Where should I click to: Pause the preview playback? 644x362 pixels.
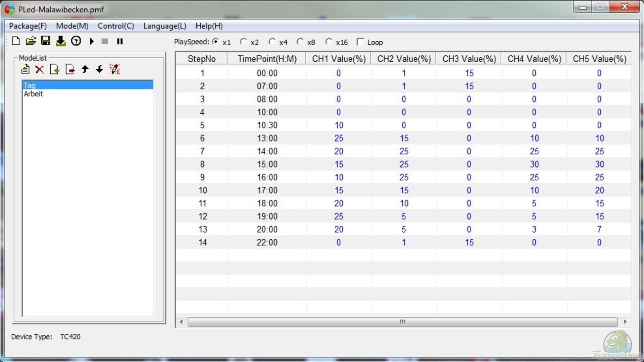120,41
